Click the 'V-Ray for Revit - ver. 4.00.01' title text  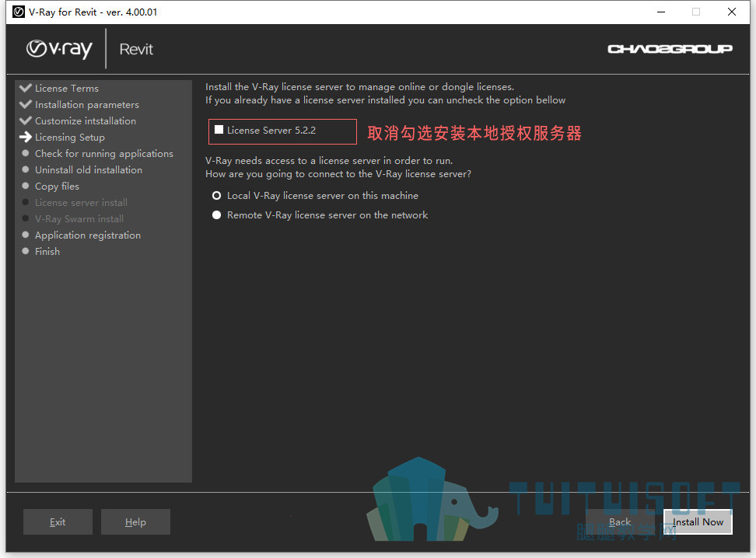click(93, 12)
